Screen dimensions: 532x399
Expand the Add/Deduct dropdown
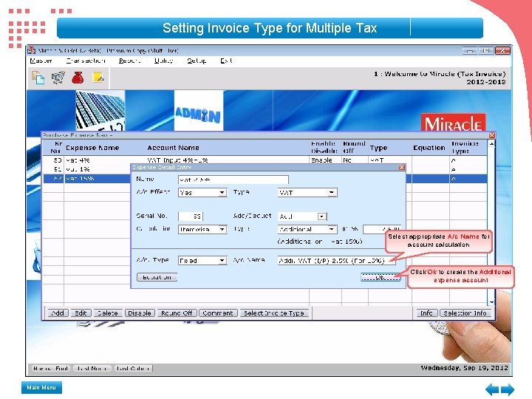321,216
